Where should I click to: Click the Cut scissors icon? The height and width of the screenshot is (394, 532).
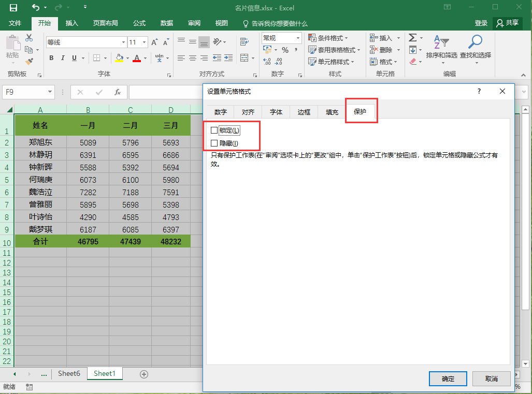pyautogui.click(x=29, y=38)
